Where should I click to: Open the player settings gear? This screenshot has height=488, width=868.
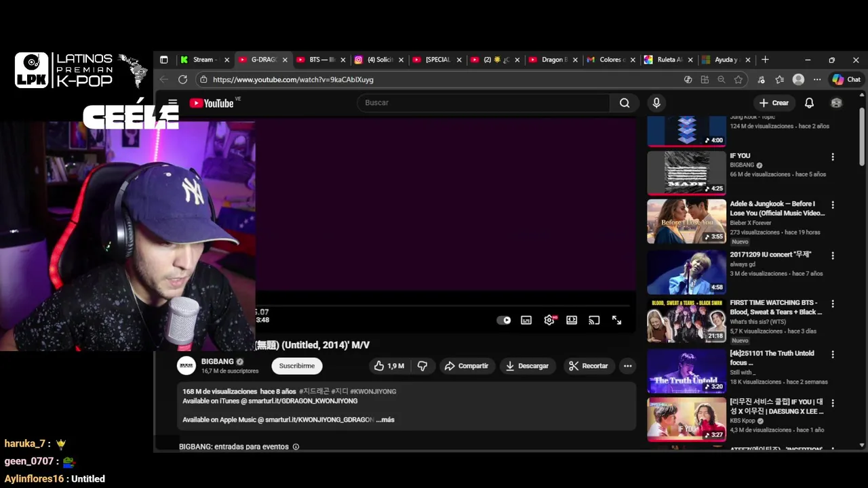point(549,320)
